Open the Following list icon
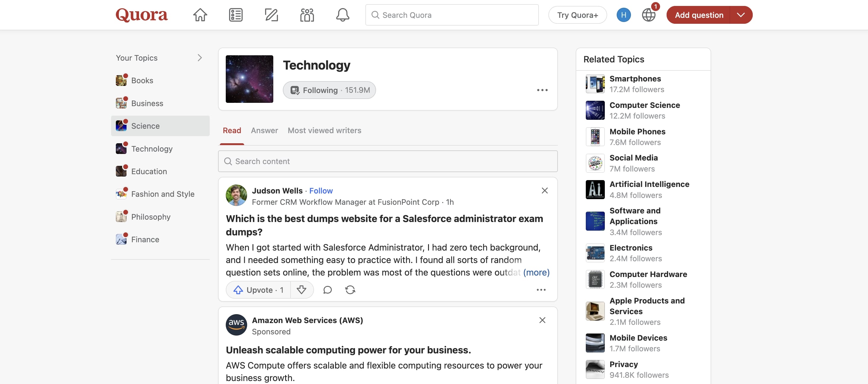Screen dimensions: 868x384 [236, 15]
